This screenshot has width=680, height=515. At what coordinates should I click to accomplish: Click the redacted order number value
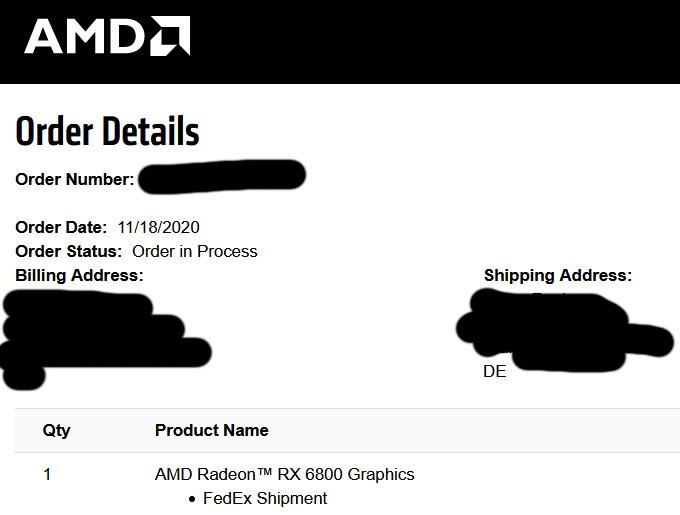221,178
